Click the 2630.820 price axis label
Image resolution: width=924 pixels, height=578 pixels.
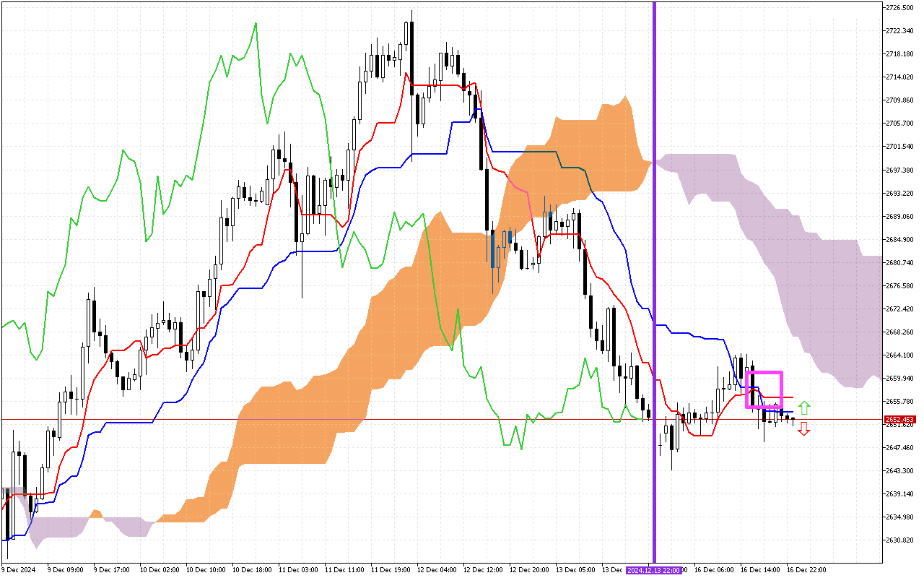pos(900,540)
